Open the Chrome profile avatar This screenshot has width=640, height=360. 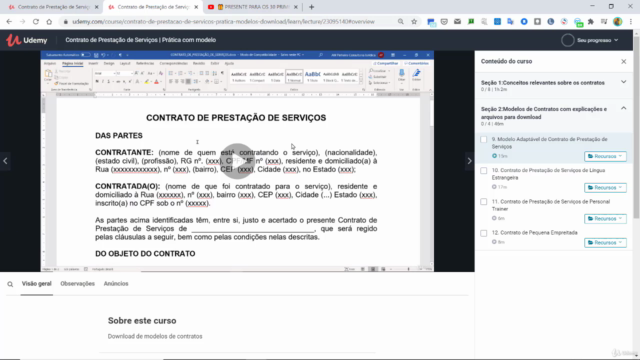[618, 22]
